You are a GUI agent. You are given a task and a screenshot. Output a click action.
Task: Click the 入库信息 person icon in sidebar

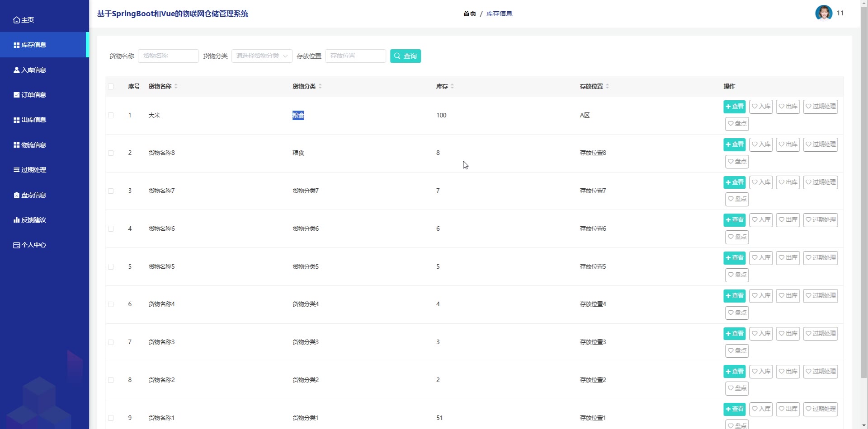17,70
